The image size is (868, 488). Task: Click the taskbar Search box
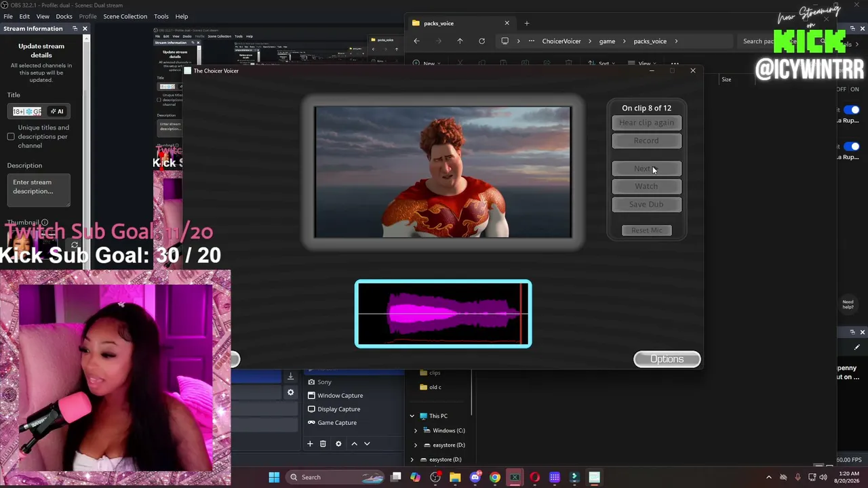coord(335,477)
